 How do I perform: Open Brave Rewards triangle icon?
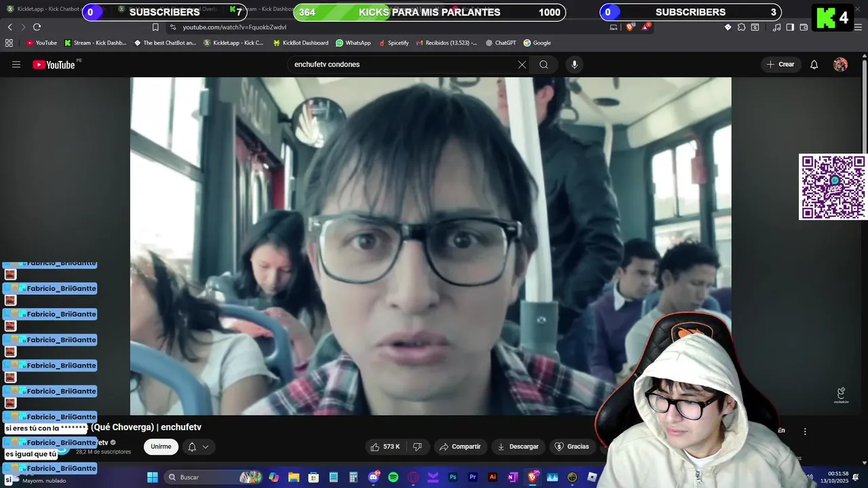click(646, 27)
